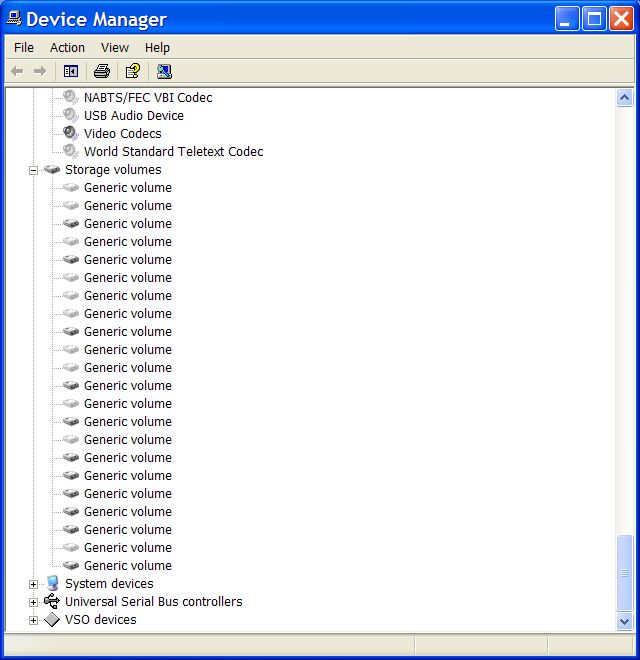The width and height of the screenshot is (640, 660).
Task: Click Scan for hardware changes icon
Action: [164, 71]
